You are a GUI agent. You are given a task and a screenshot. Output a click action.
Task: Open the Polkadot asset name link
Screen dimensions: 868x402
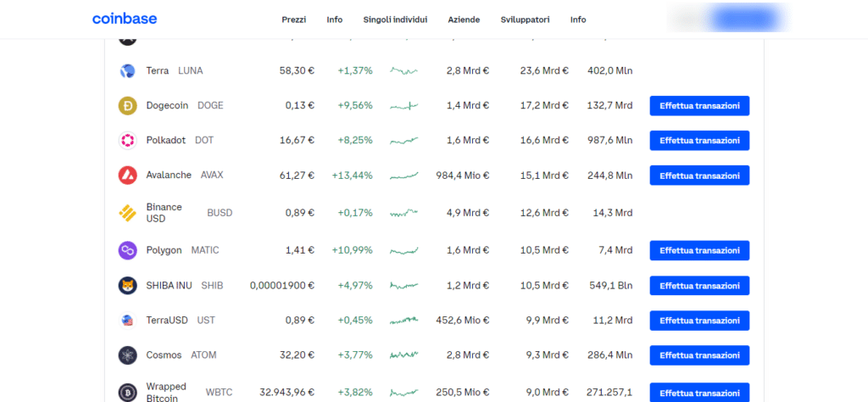166,140
